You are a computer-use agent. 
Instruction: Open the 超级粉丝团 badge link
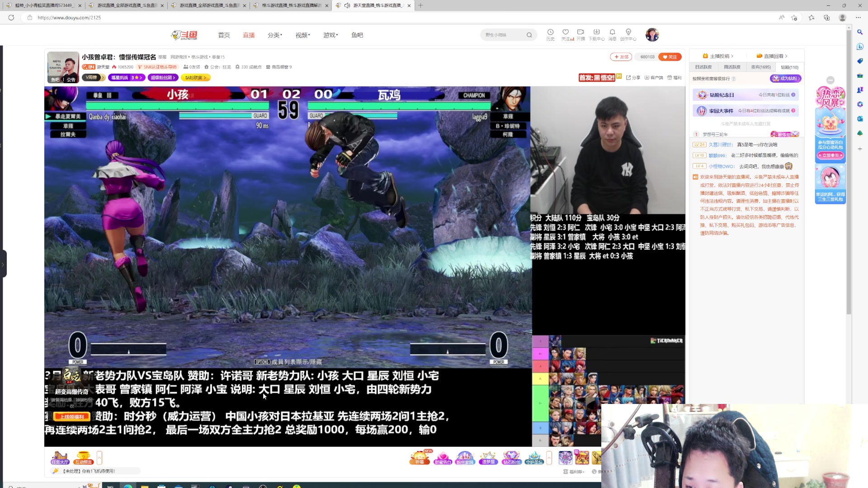[163, 78]
